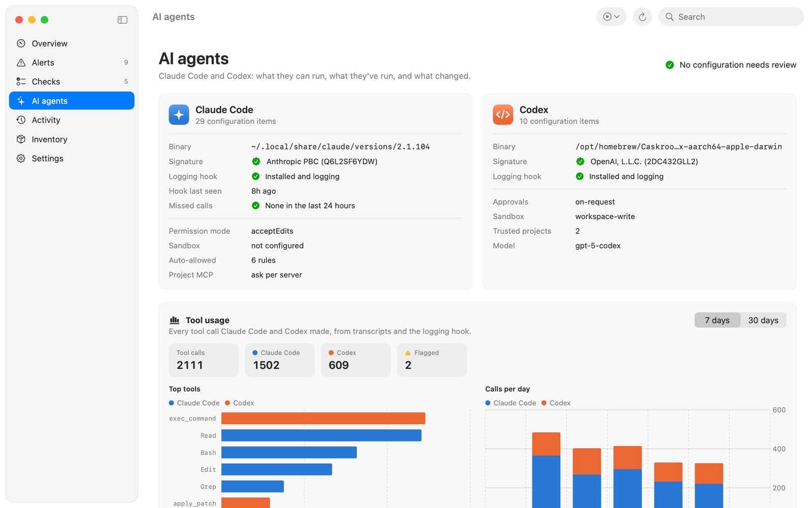
Task: Click the Codex on-request approvals value
Action: point(595,202)
